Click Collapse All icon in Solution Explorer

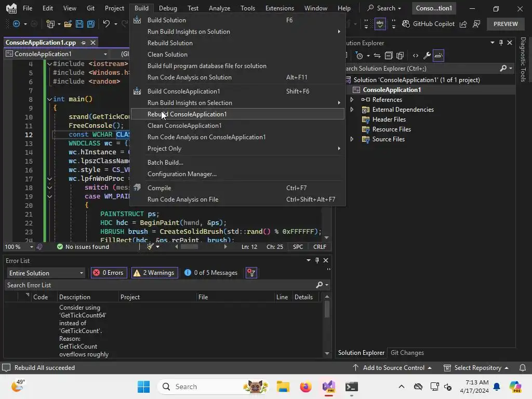pyautogui.click(x=389, y=55)
